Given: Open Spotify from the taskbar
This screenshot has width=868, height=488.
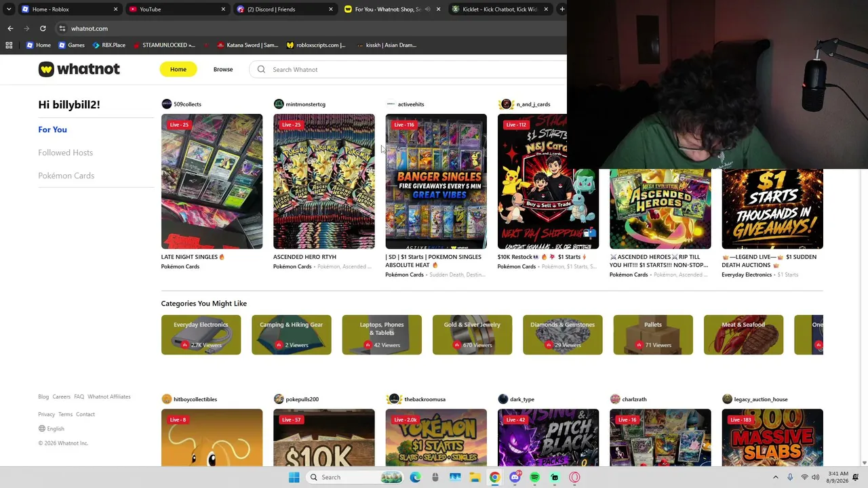Looking at the screenshot, I should coord(534,477).
